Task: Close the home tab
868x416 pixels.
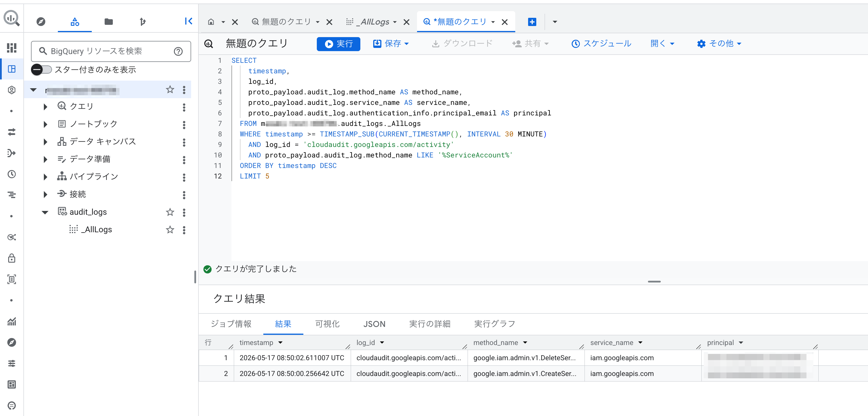Action: point(235,22)
